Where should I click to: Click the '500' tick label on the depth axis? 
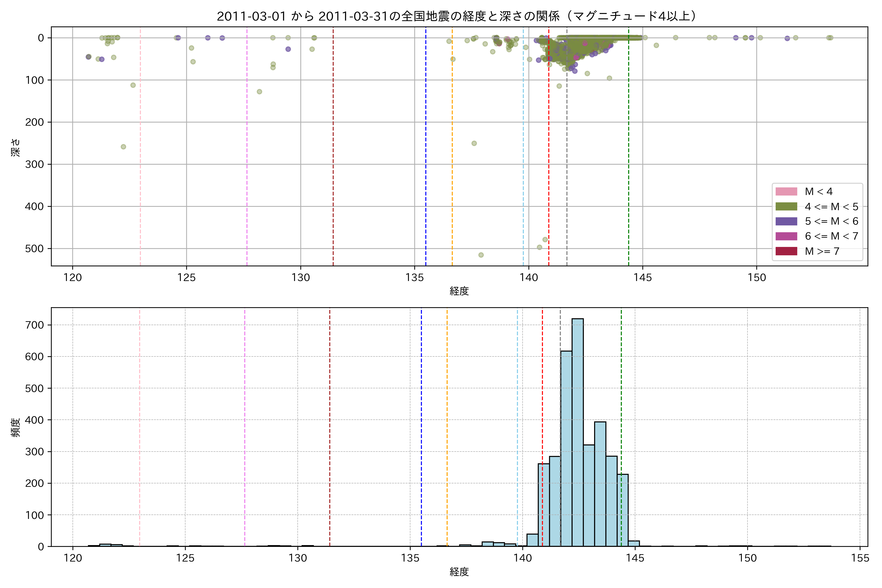pos(34,249)
